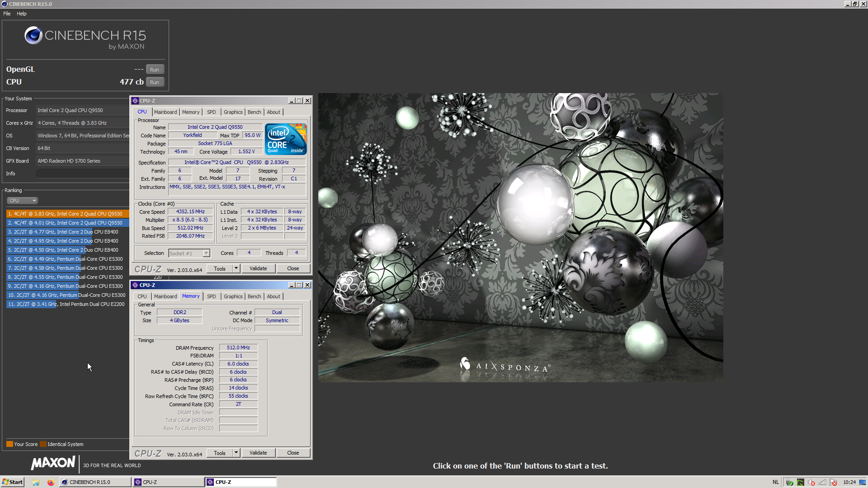Click the Safely Remove Hardware tray icon
This screenshot has height=488, width=868.
[x=789, y=482]
